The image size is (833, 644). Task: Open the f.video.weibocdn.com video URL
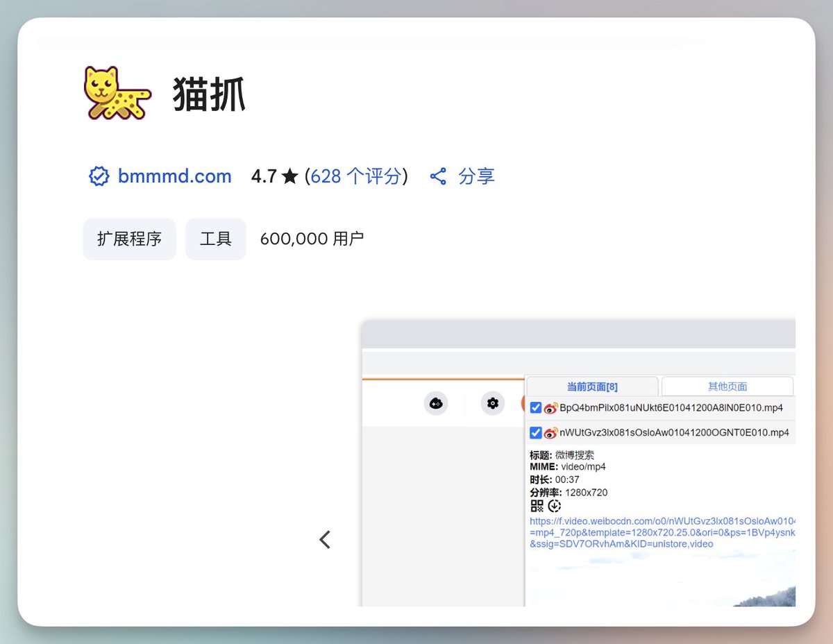(x=662, y=532)
